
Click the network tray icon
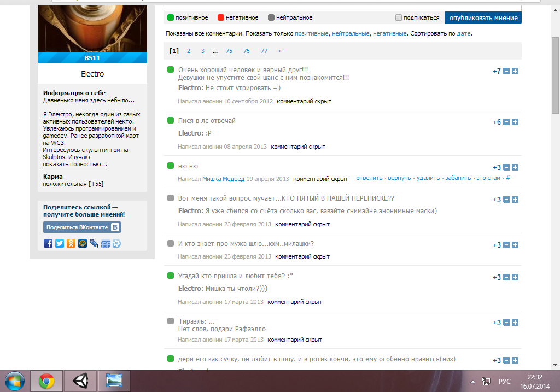486,381
